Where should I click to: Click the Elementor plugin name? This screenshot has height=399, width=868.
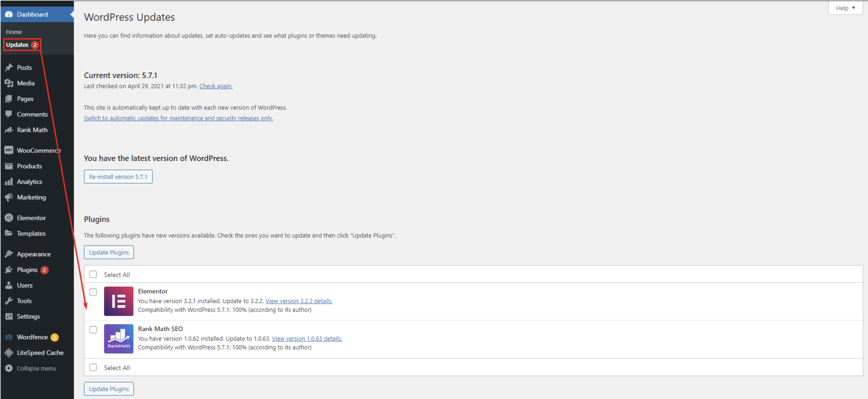[x=153, y=291]
